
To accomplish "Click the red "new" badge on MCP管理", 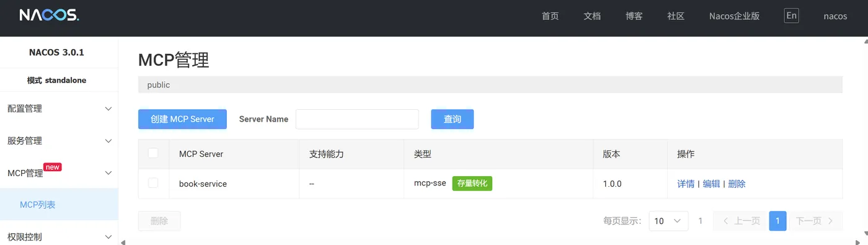I will [x=52, y=167].
